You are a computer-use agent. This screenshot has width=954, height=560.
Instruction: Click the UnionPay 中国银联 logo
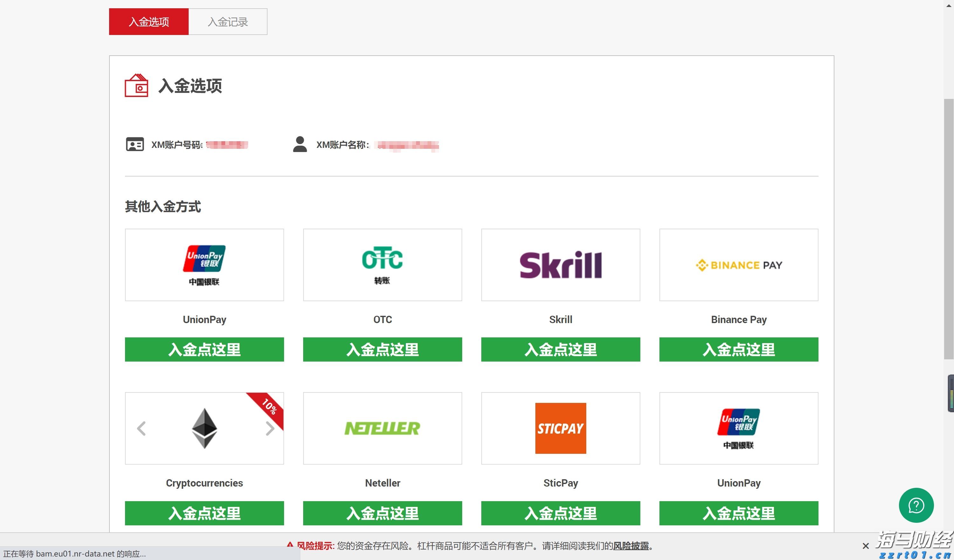pyautogui.click(x=204, y=265)
